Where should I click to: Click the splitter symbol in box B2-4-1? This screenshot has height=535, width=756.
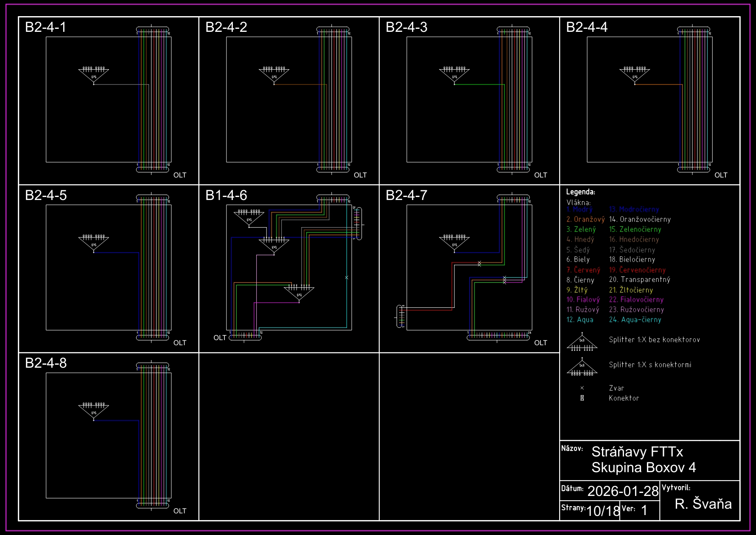[x=94, y=75]
